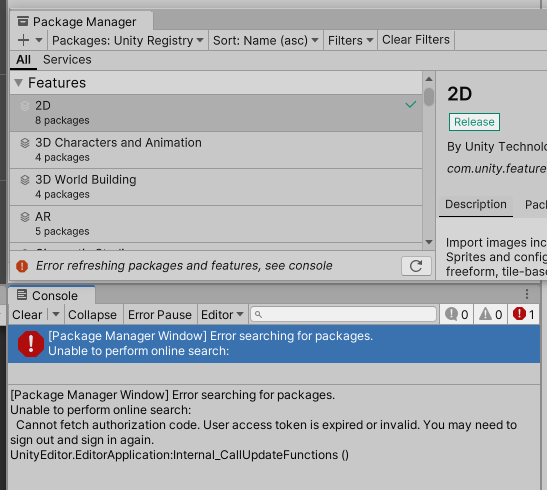The width and height of the screenshot is (547, 490).
Task: Click the 8 packages label under 2D
Action: 62,121
